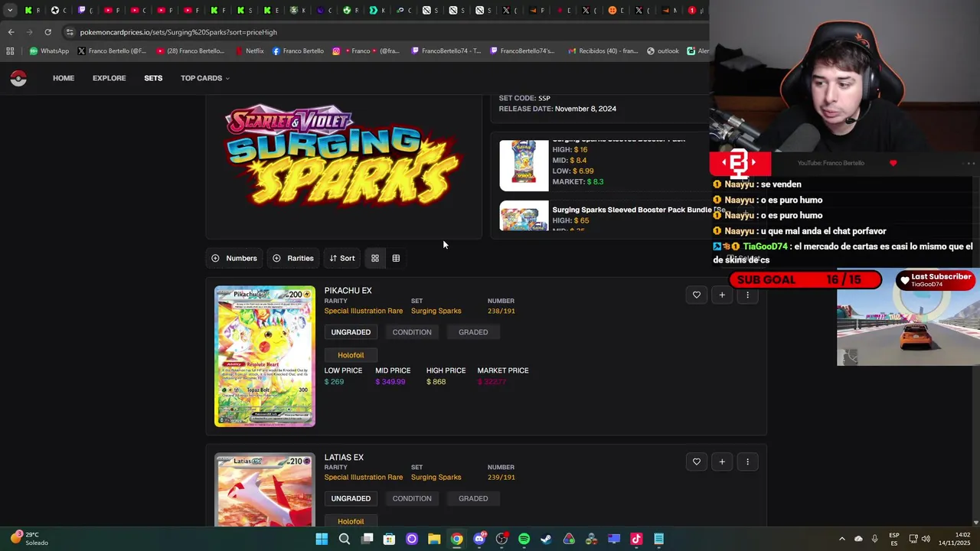Open File Explorer from the taskbar
This screenshot has width=980, height=551.
coord(434,539)
